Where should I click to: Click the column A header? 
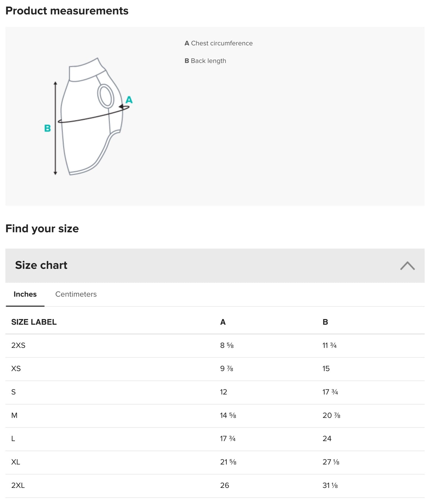(x=223, y=322)
